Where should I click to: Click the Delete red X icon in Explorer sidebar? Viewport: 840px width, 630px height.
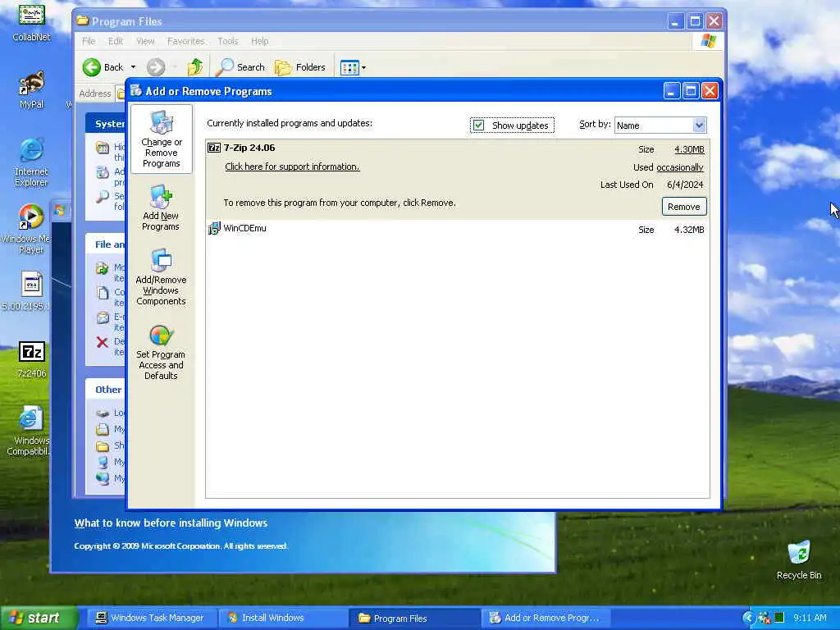(x=103, y=342)
